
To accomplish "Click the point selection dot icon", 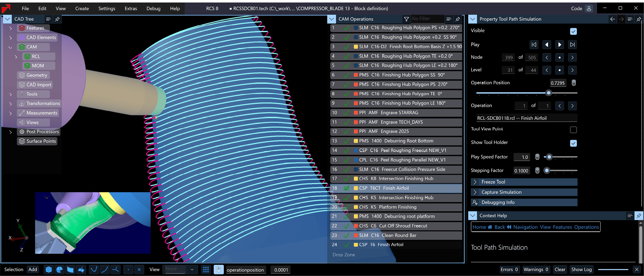I will (128, 269).
